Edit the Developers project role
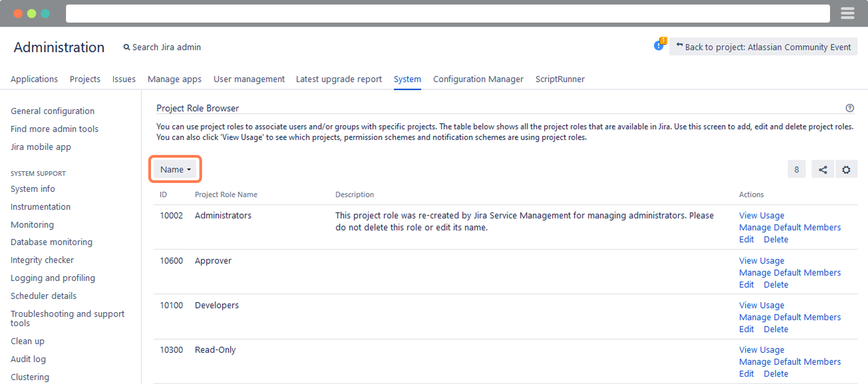 [746, 329]
